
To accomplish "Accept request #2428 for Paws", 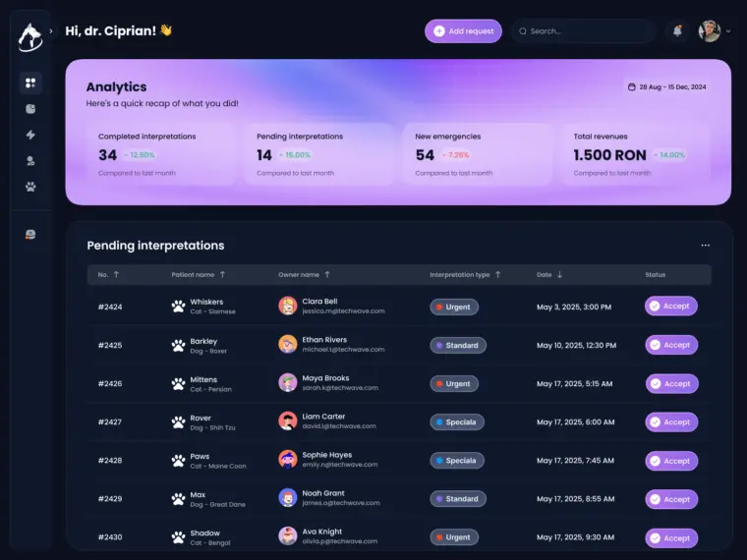I will click(x=671, y=461).
